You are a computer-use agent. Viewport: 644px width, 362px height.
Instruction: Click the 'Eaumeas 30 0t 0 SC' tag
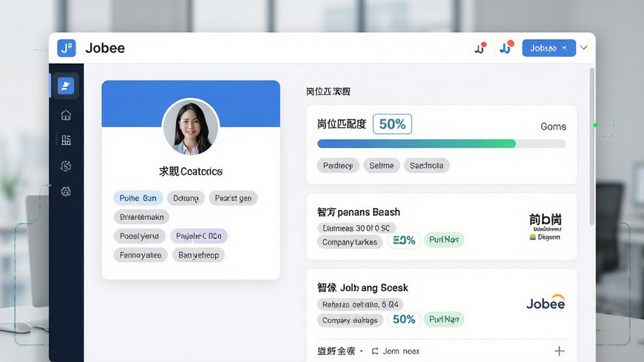357,228
